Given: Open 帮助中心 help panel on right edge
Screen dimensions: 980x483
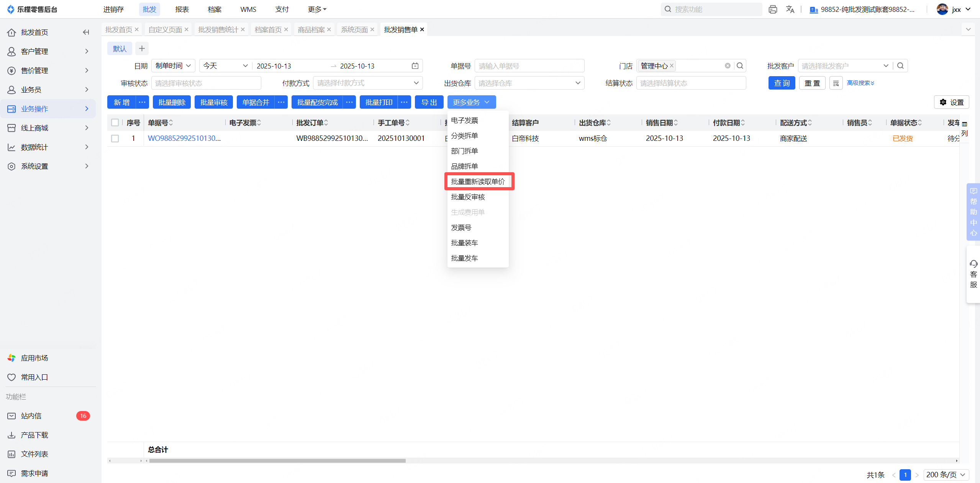Looking at the screenshot, I should pyautogui.click(x=973, y=212).
